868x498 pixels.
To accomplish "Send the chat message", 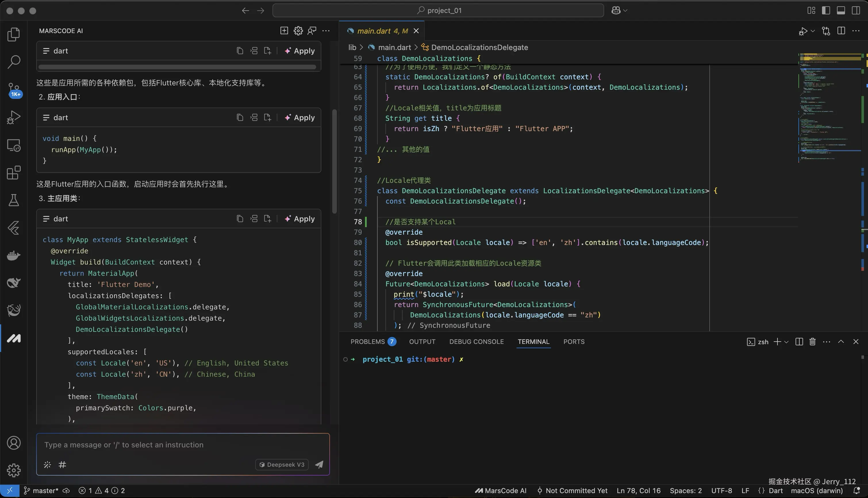I will tap(319, 464).
